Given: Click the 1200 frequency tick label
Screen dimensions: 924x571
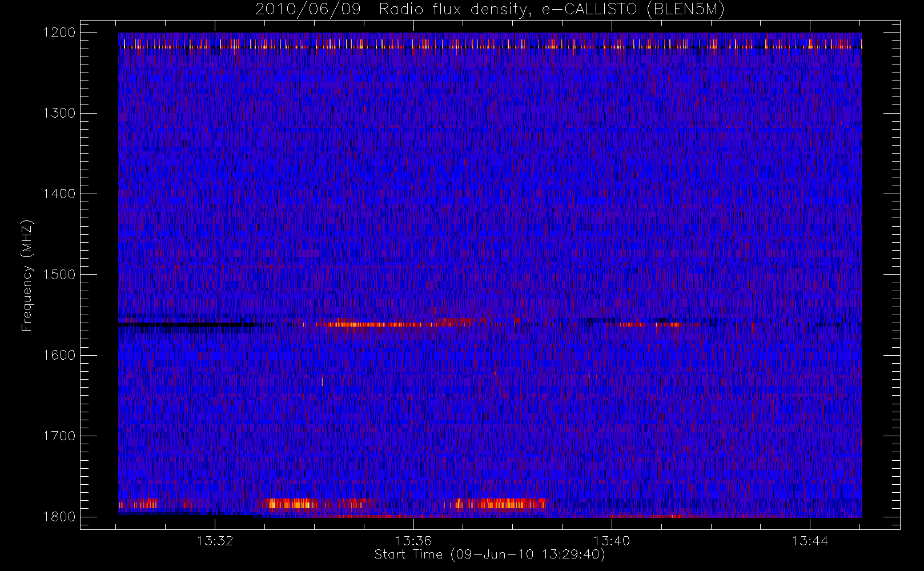Looking at the screenshot, I should point(59,33).
